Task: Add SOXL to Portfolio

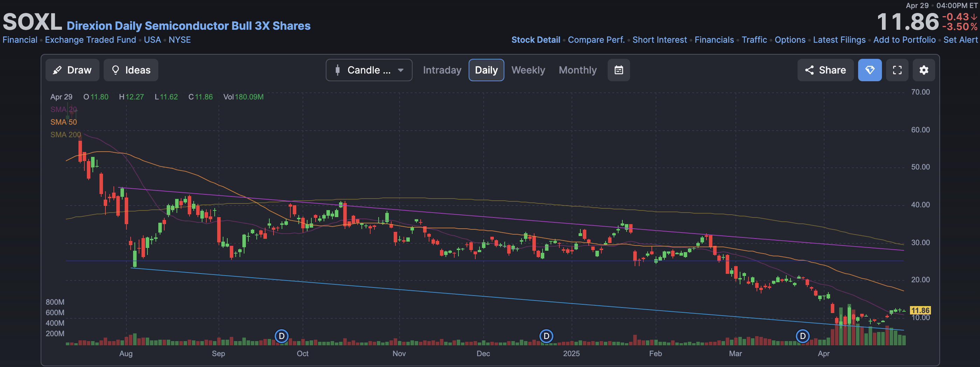Action: point(904,40)
